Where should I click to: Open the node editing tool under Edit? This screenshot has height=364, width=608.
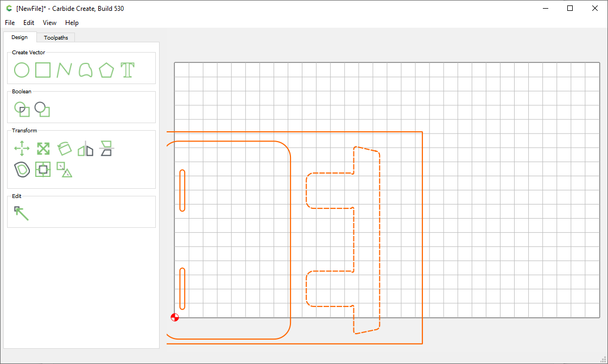pyautogui.click(x=22, y=213)
